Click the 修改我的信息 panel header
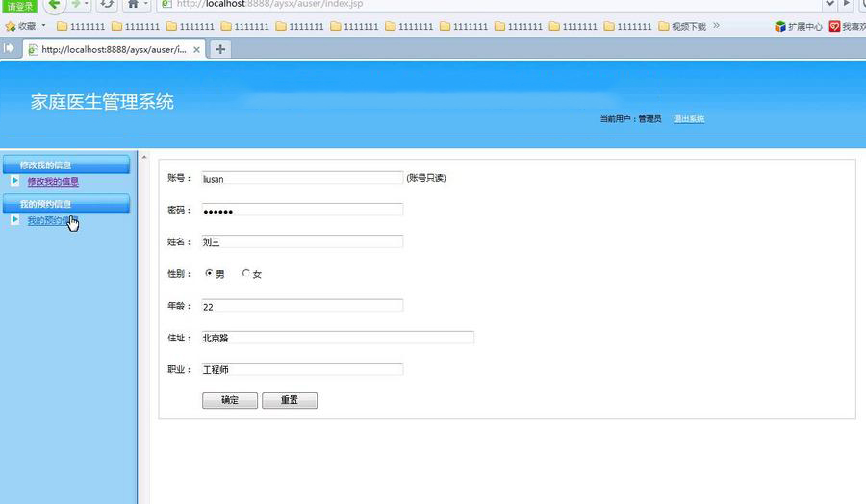866x504 pixels. click(65, 164)
